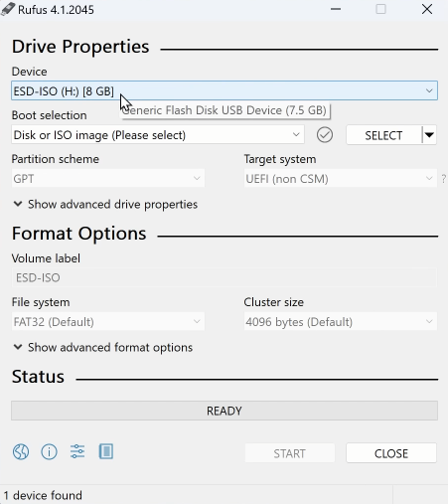Click the ISO checksum checkmark icon
Viewport: 448px width, 504px height.
point(325,135)
